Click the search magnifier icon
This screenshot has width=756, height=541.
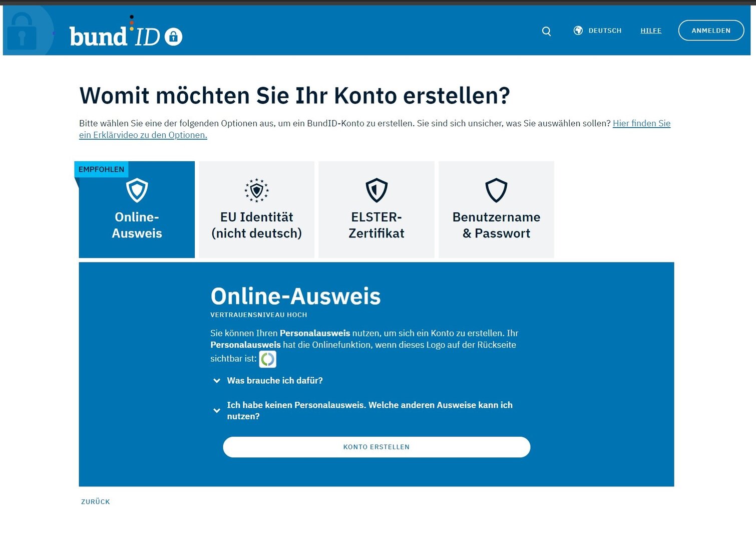pyautogui.click(x=546, y=31)
